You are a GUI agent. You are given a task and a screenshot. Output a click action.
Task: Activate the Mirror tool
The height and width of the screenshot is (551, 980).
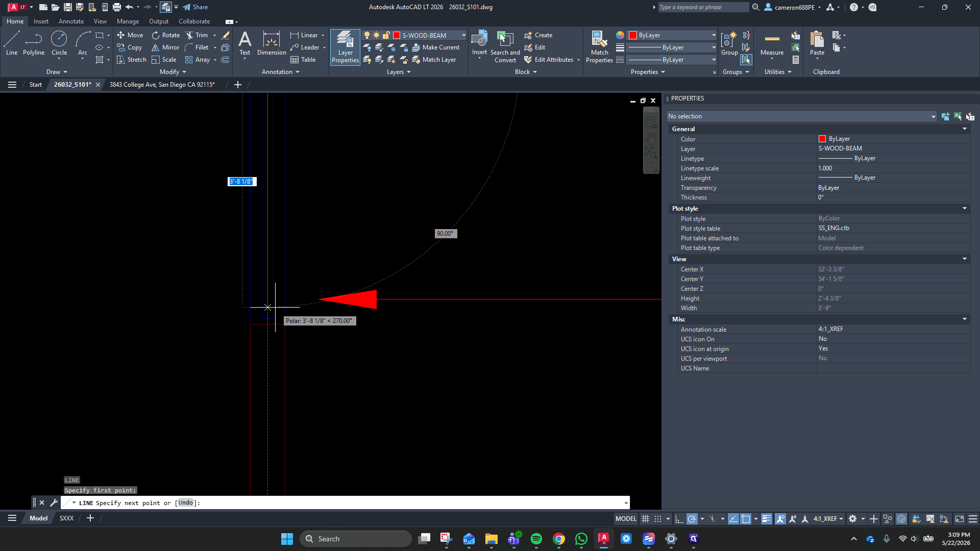(x=165, y=47)
